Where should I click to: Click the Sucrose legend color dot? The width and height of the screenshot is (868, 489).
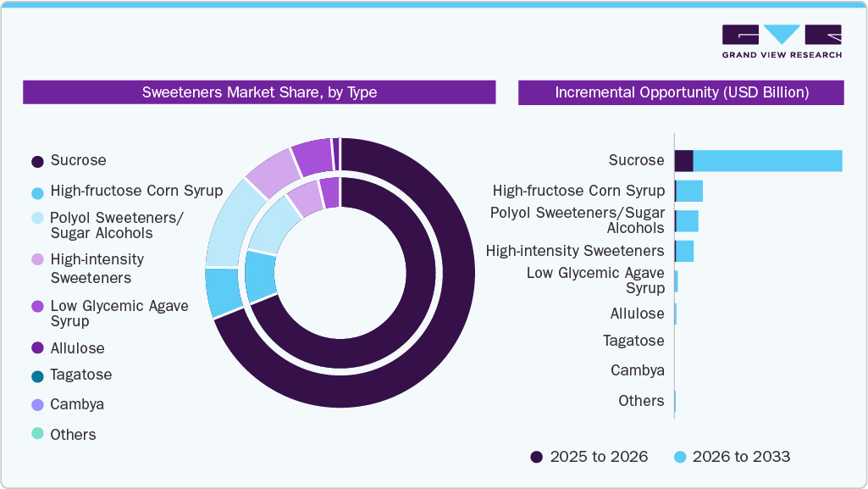pyautogui.click(x=36, y=160)
